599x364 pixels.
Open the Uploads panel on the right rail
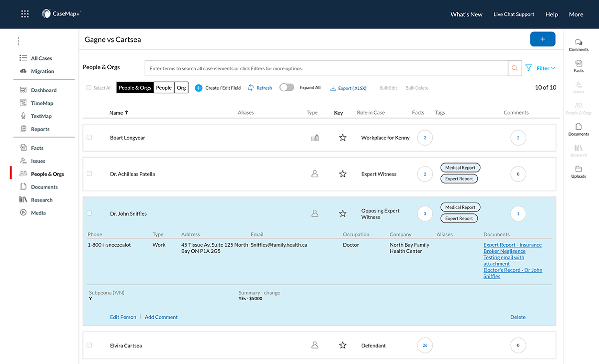tap(578, 172)
